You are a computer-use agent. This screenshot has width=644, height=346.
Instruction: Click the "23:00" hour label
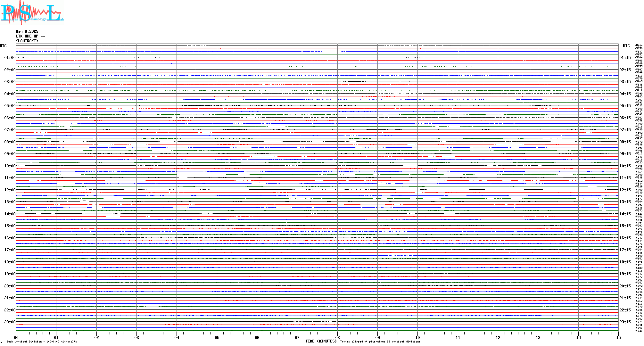tap(10, 322)
